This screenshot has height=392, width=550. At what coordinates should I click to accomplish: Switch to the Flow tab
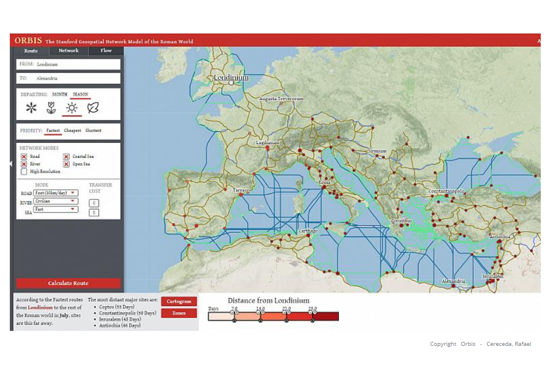(x=106, y=51)
